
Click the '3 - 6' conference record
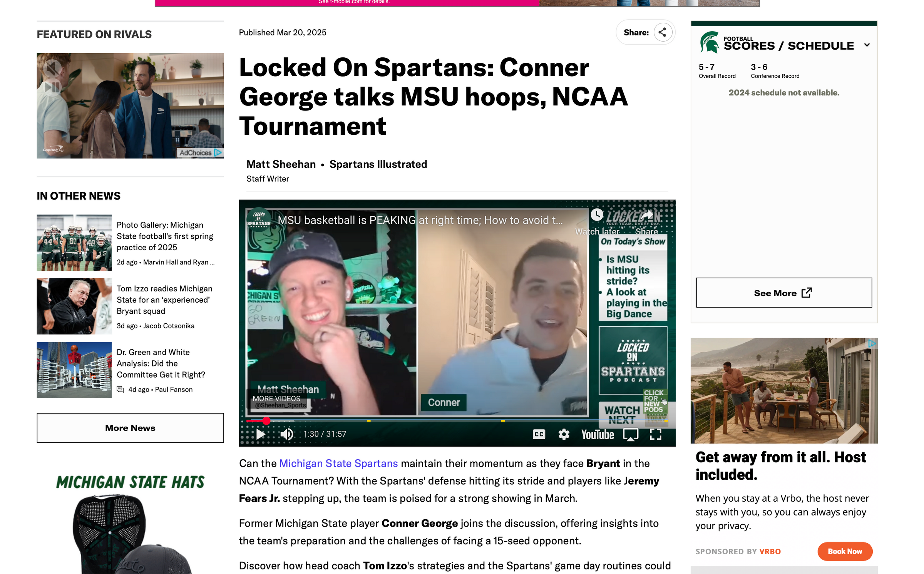[x=759, y=67]
